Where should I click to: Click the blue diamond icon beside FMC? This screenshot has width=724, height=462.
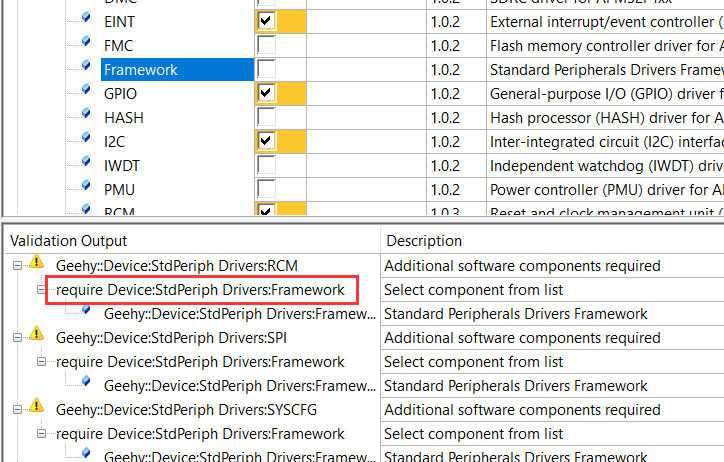pos(86,42)
